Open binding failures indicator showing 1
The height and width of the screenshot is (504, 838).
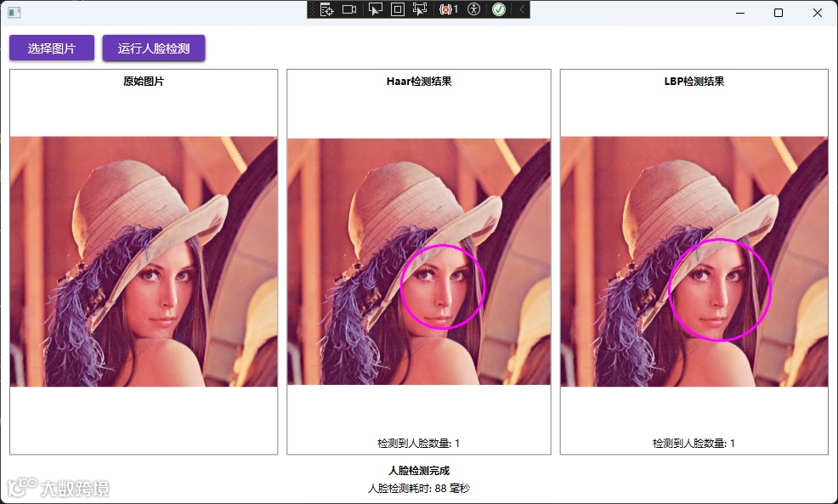point(449,9)
